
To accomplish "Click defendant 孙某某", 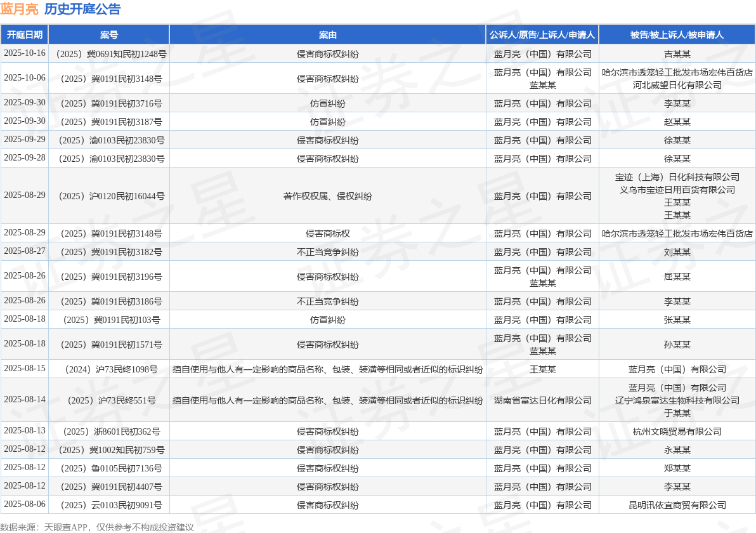I will (677, 345).
